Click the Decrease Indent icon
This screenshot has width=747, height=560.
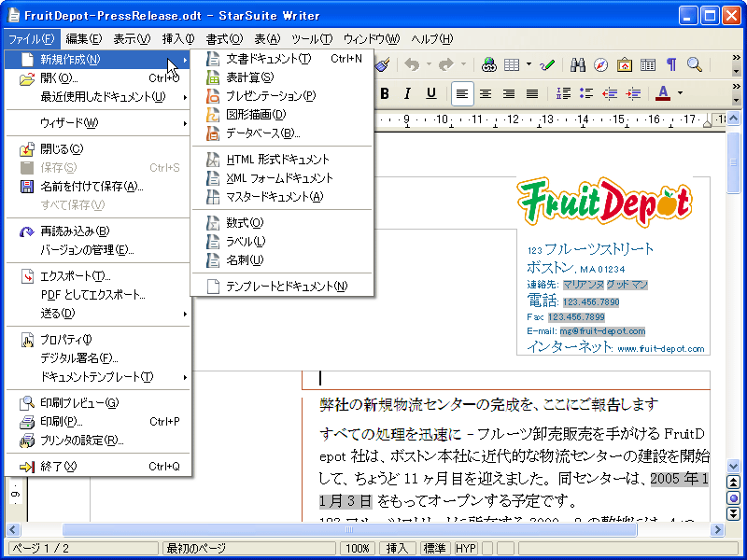point(610,93)
